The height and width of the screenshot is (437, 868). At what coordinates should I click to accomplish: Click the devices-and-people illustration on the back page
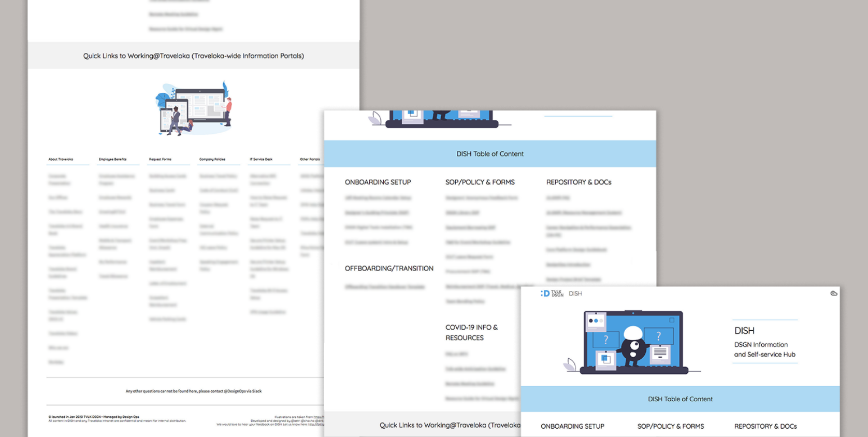tap(194, 108)
